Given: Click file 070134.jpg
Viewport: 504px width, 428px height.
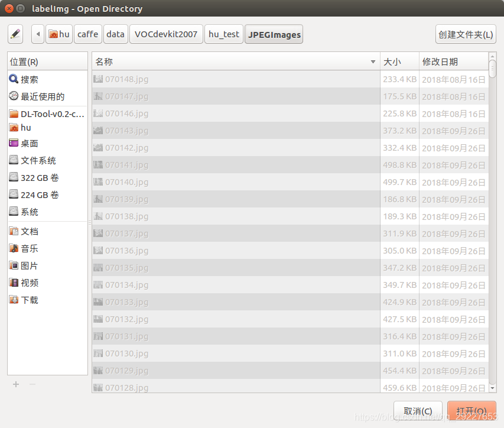Looking at the screenshot, I should coord(236,285).
